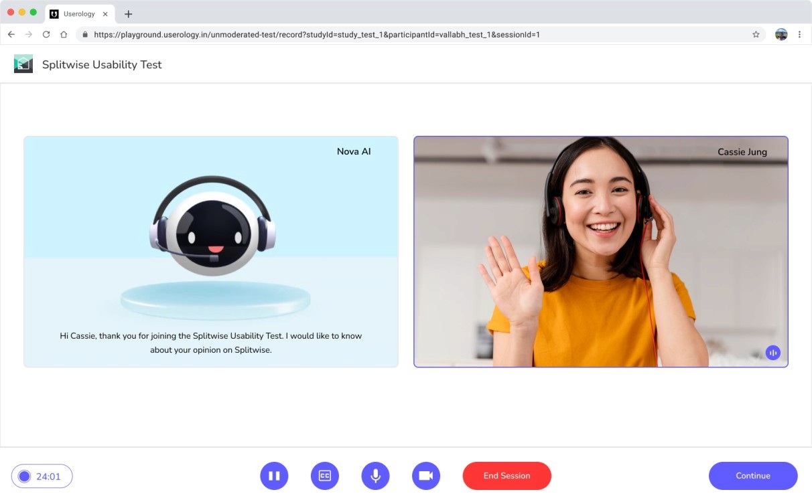Viewport: 812px width, 504px height.
Task: Select the Nova AI robot tile
Action: tap(211, 252)
